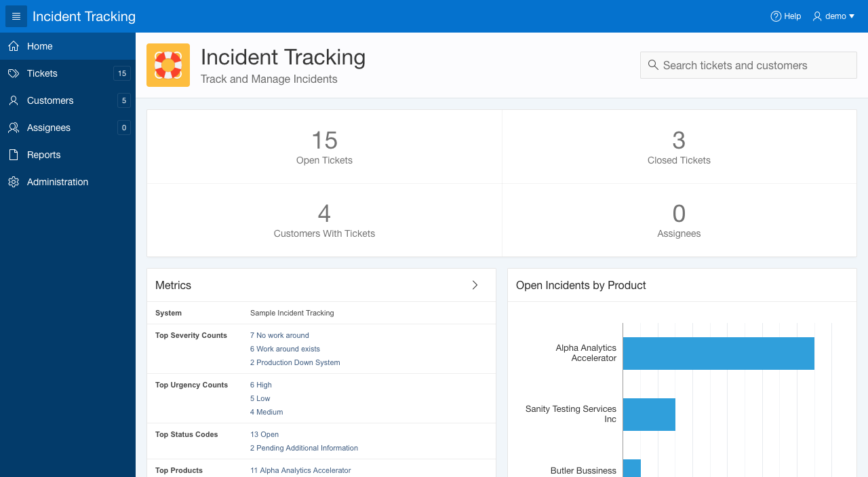Click the '7 No work around' link
This screenshot has width=868, height=477.
(x=279, y=335)
